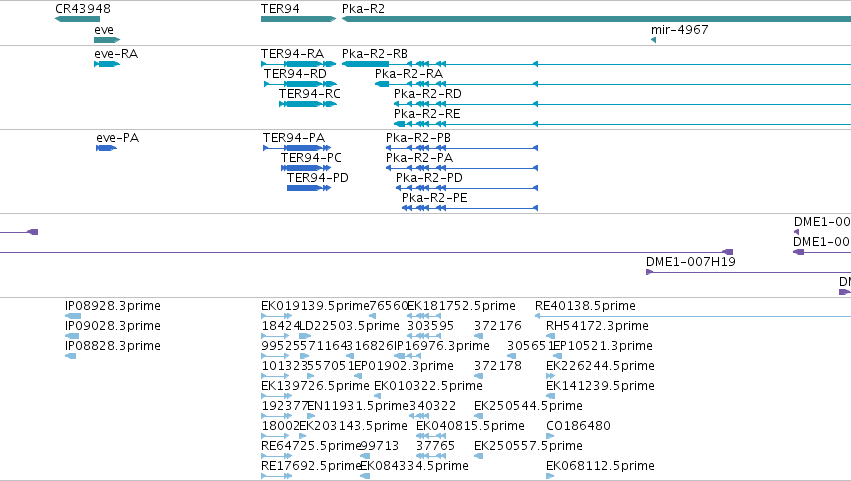Select the CO186480 EST glyph
Viewport: 851px width, 481px height.
click(550, 436)
